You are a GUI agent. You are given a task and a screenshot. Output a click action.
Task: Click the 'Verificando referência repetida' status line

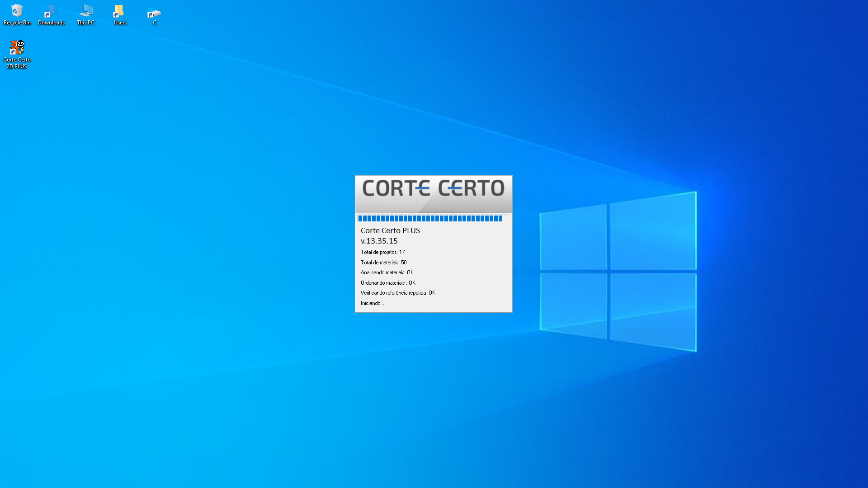pos(398,293)
